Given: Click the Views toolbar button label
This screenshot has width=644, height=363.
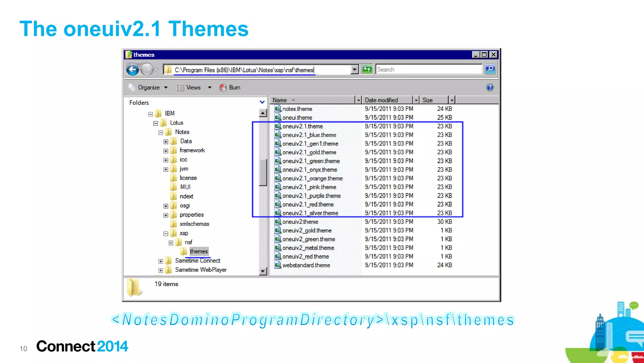Looking at the screenshot, I should tap(193, 88).
